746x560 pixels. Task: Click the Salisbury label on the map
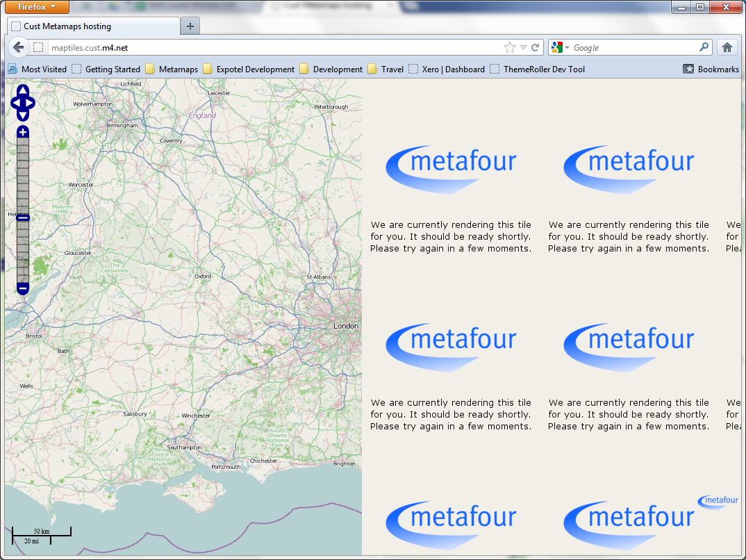click(135, 414)
